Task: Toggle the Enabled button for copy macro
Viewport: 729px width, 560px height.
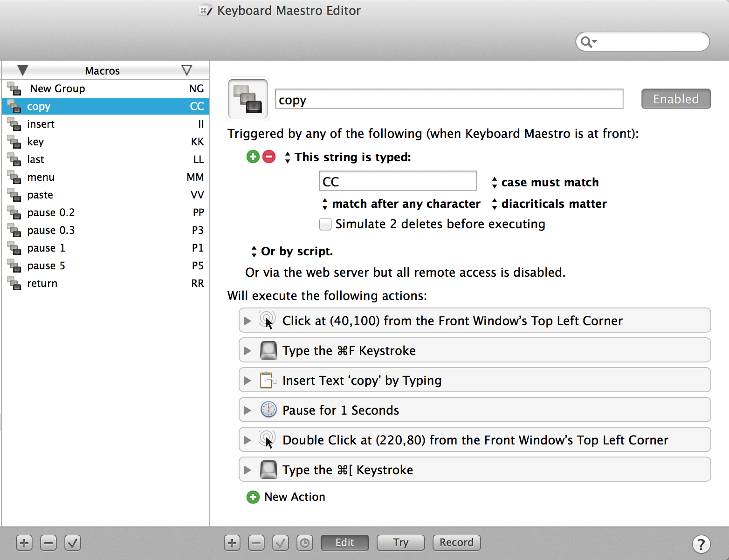Action: [676, 99]
